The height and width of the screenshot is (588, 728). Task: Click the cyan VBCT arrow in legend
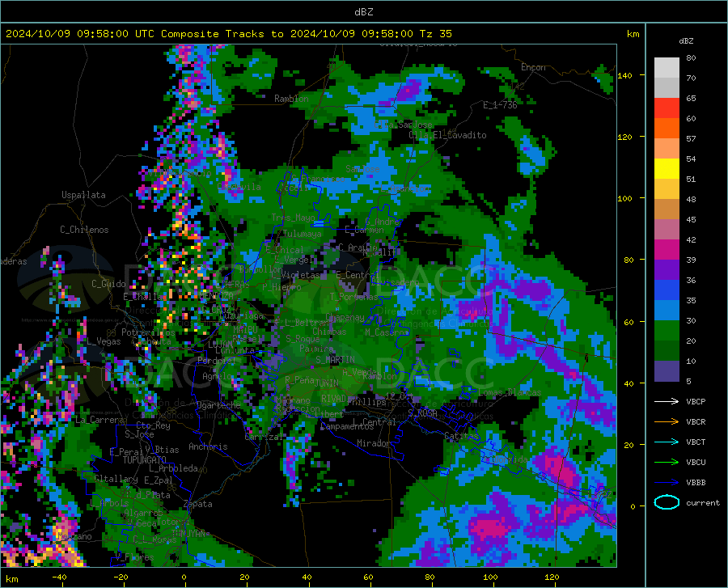[667, 442]
